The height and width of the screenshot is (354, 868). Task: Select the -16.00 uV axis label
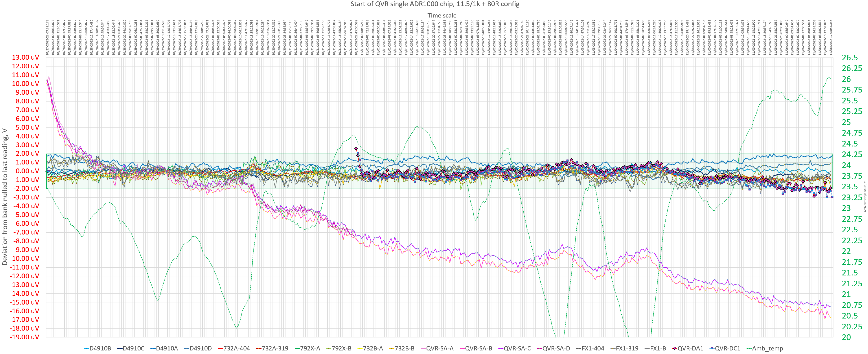[x=25, y=311]
